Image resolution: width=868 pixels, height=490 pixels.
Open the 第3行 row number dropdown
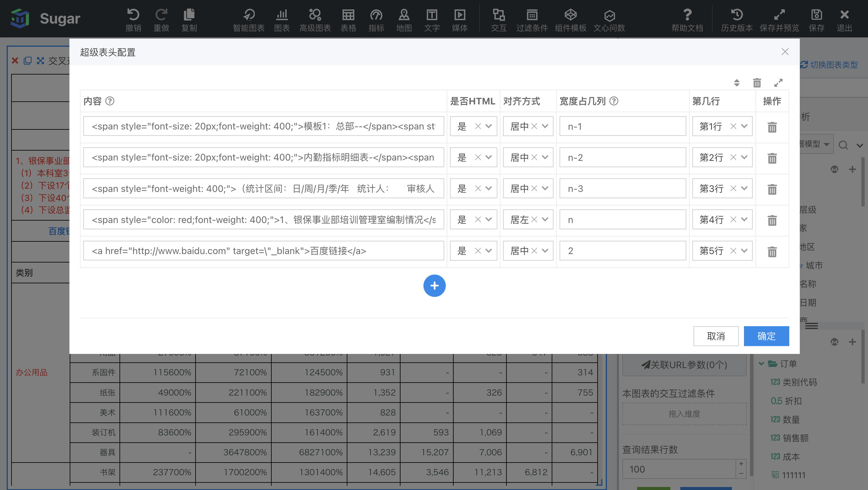click(x=744, y=189)
